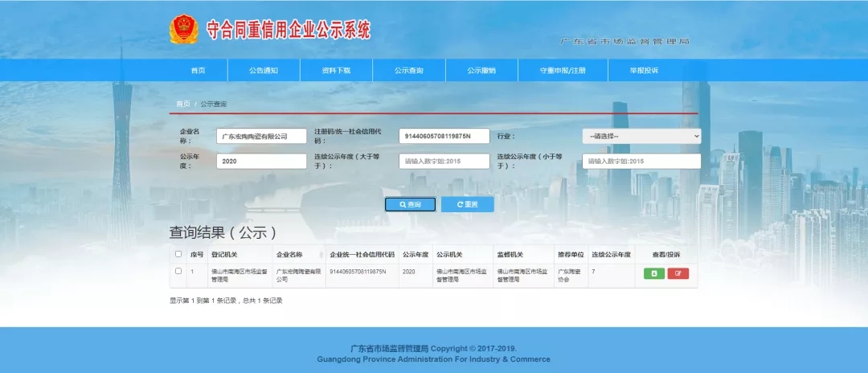
Task: Tick the select-all checkbox in table header
Action: pos(178,255)
